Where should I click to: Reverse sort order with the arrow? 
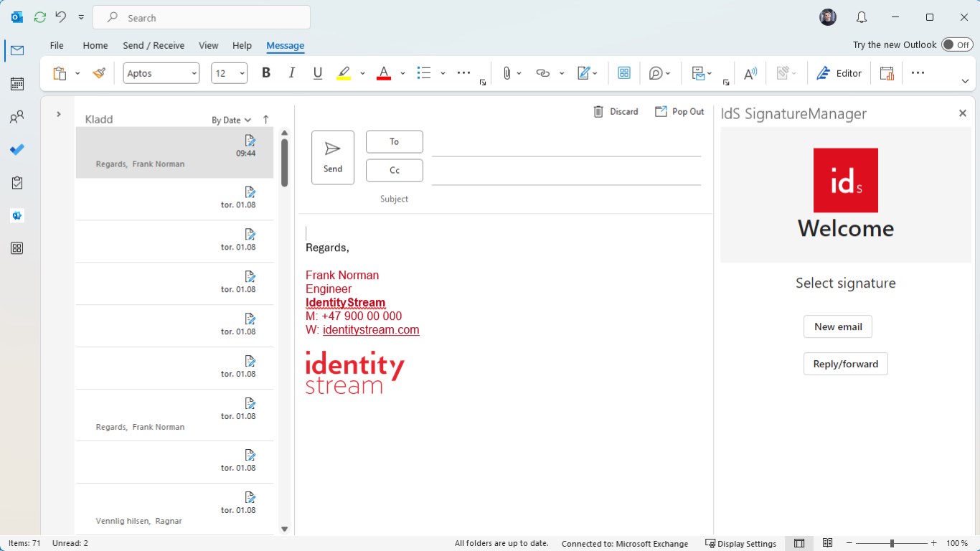(266, 120)
